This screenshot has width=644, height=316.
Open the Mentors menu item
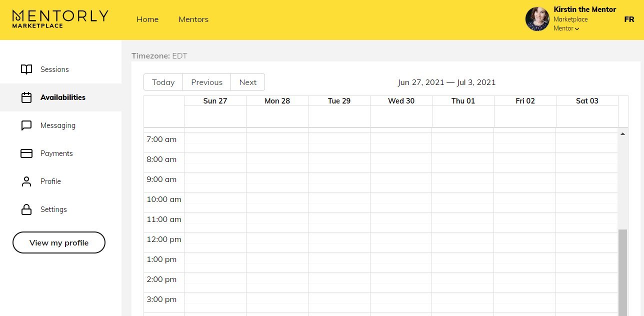coord(193,19)
